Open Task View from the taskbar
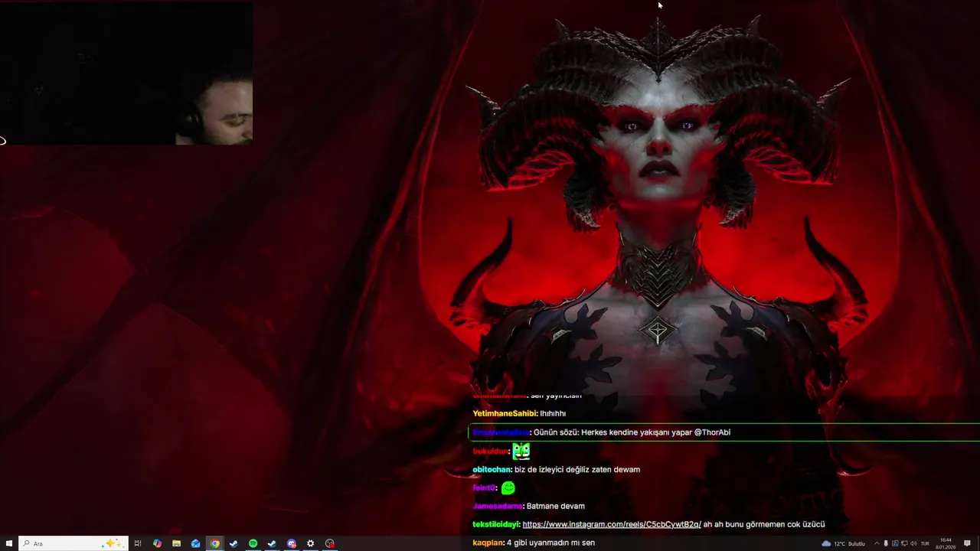Image resolution: width=980 pixels, height=551 pixels. coord(138,543)
